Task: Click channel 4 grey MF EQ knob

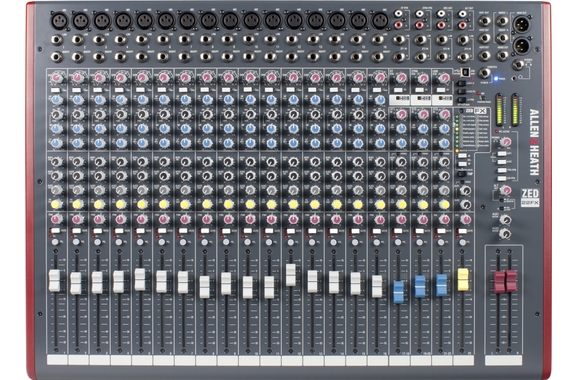Action: point(121,114)
